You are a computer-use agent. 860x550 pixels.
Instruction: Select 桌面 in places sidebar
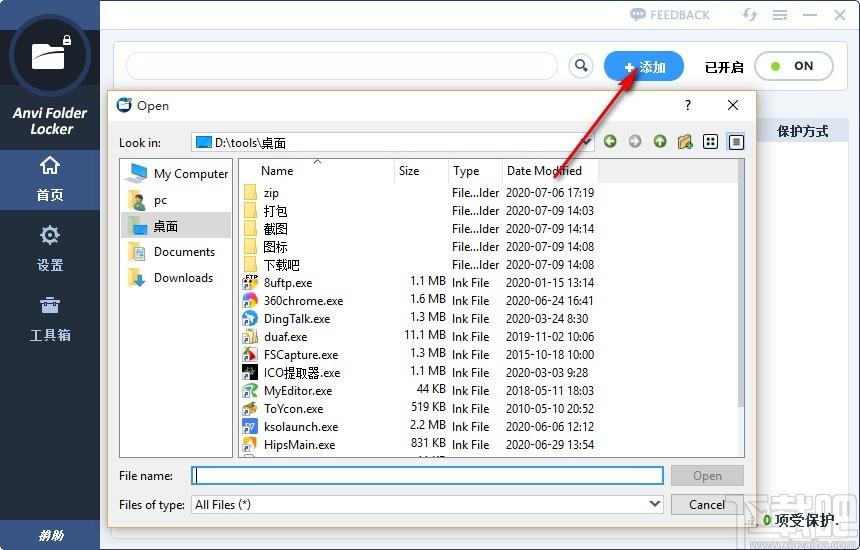(176, 225)
